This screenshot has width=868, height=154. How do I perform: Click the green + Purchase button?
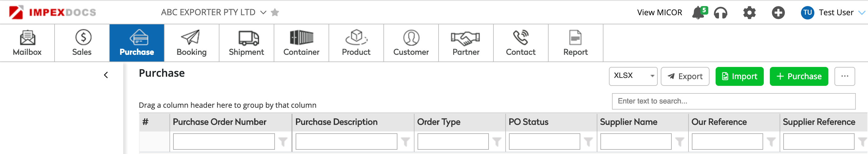pyautogui.click(x=799, y=76)
